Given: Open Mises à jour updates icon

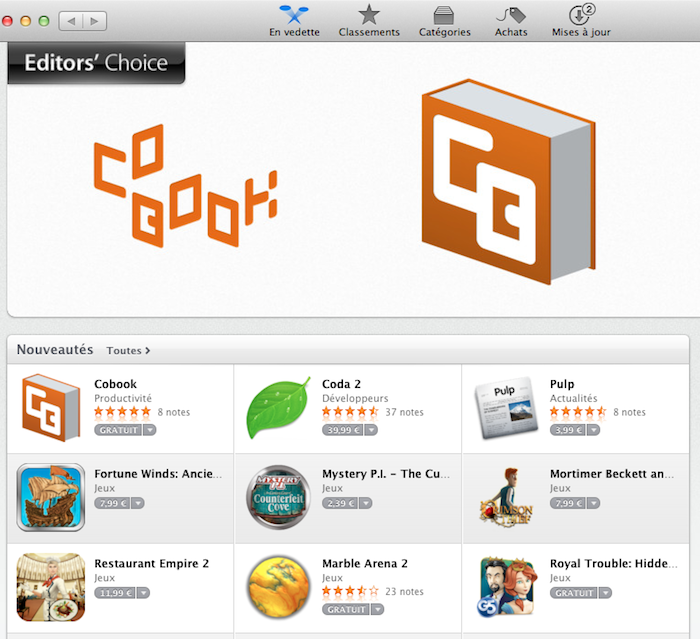Looking at the screenshot, I should point(581,15).
